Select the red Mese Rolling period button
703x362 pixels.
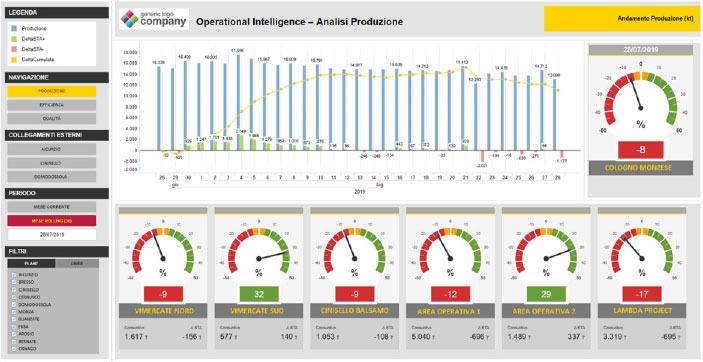[x=52, y=221]
